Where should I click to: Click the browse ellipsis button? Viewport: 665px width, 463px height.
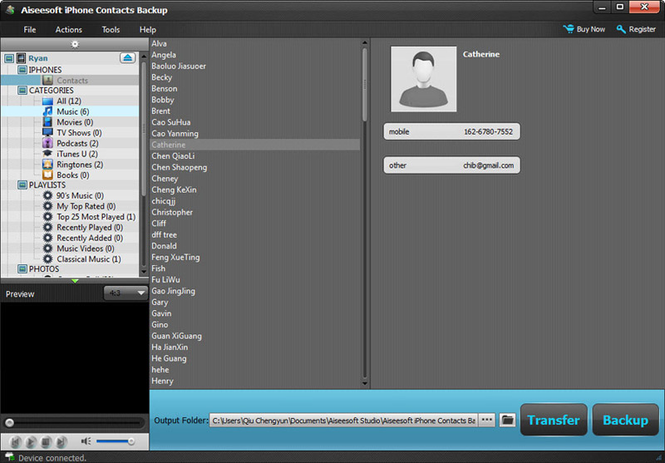pos(487,421)
